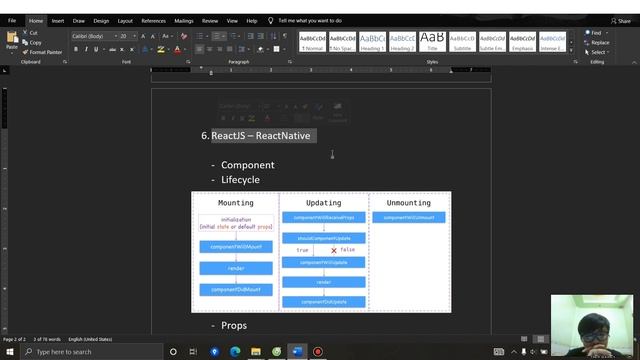Switch to the Review tab
This screenshot has width=640, height=360.
pyautogui.click(x=210, y=20)
